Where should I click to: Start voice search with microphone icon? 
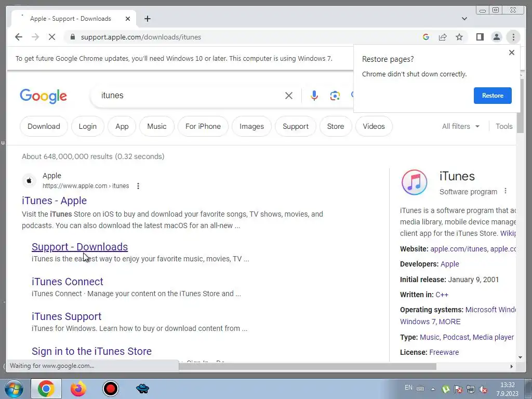click(x=314, y=96)
